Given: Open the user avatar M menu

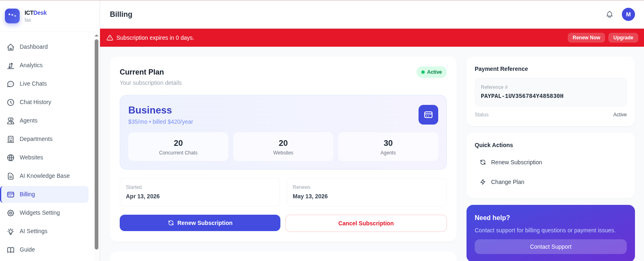Looking at the screenshot, I should point(628,14).
